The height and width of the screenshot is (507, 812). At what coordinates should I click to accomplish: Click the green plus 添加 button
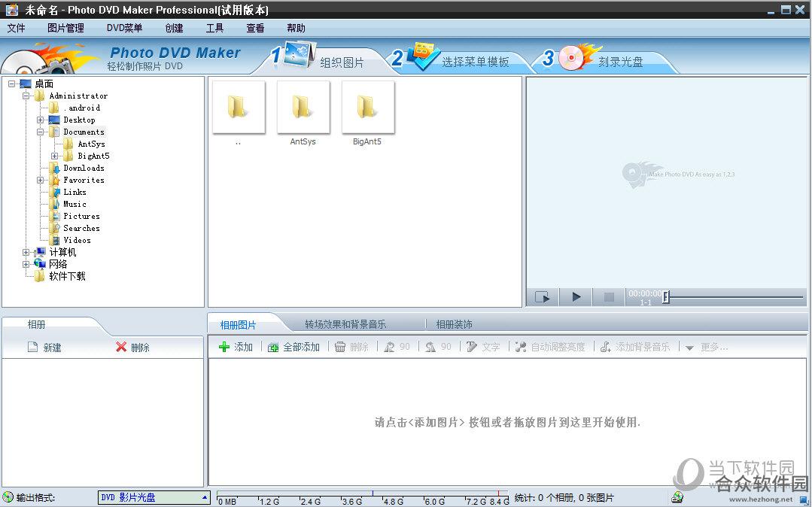pos(236,347)
